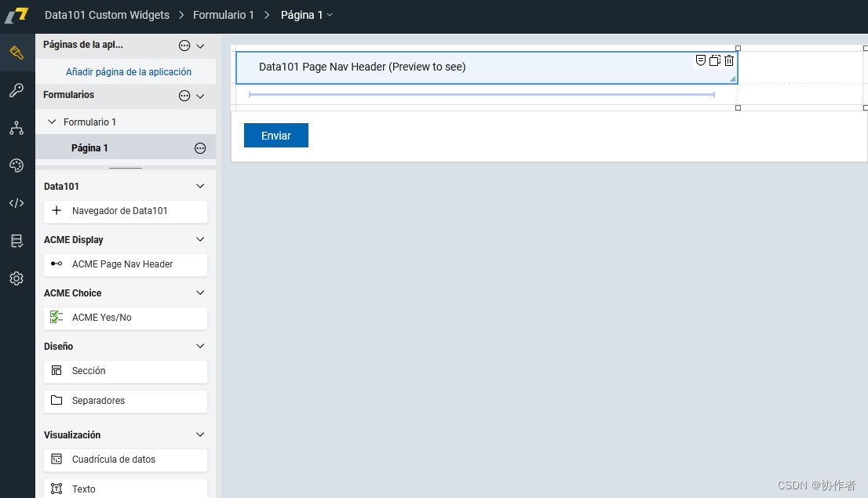Click Data101 Custom Widgets breadcrumb
Image resolution: width=868 pixels, height=498 pixels.
coord(107,15)
